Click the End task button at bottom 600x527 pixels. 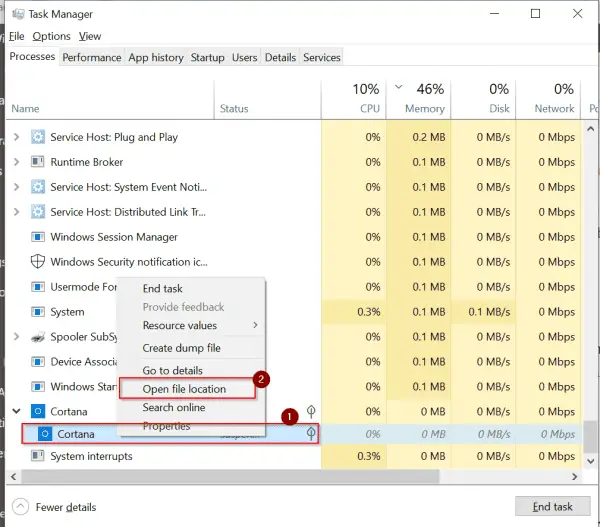click(553, 506)
